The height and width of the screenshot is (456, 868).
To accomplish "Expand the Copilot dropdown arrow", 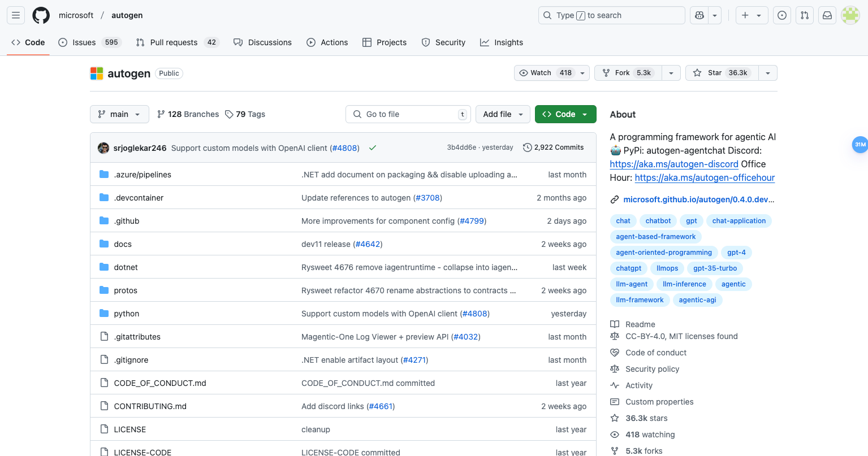I will [x=715, y=15].
